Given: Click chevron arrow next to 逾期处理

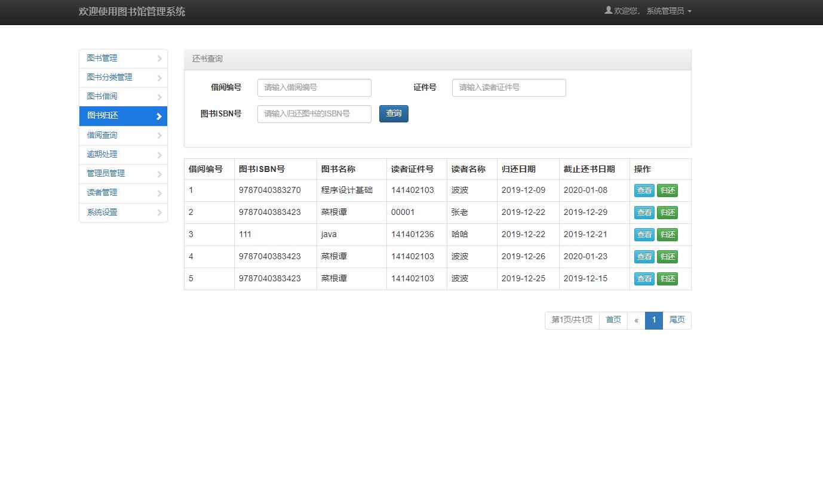Looking at the screenshot, I should click(159, 155).
